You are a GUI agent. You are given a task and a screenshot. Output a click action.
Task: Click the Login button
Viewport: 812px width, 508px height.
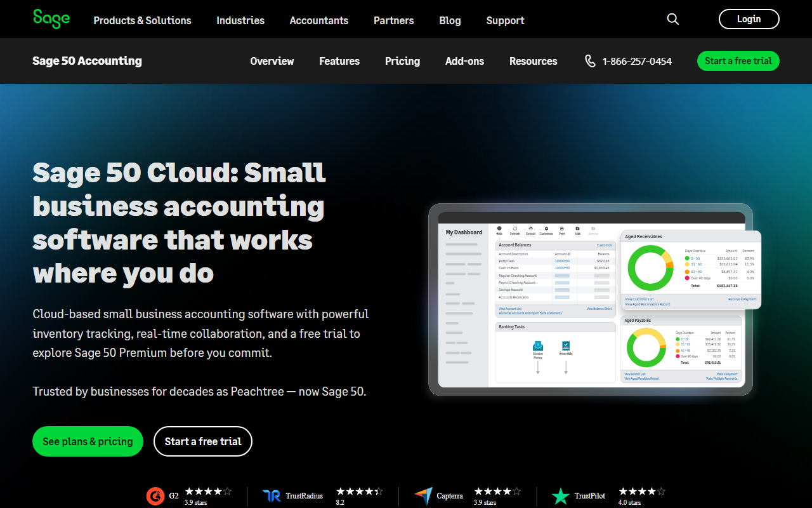pos(749,19)
